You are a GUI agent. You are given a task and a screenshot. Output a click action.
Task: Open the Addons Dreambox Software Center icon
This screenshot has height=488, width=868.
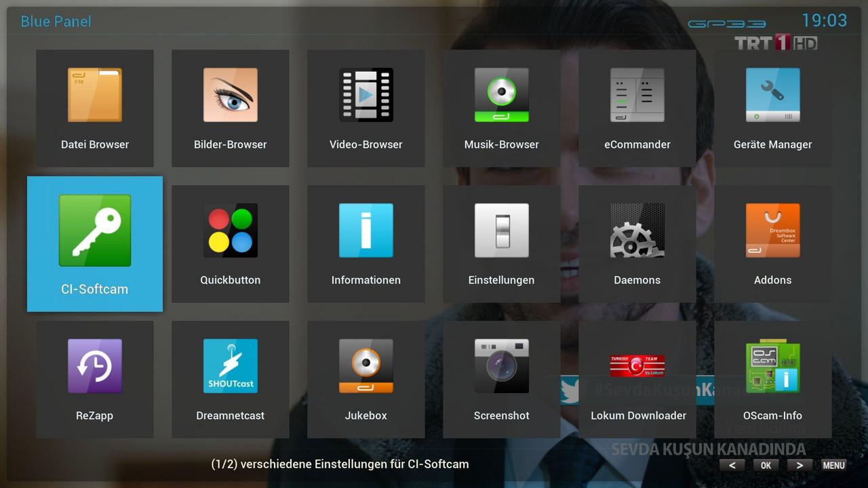pyautogui.click(x=773, y=230)
